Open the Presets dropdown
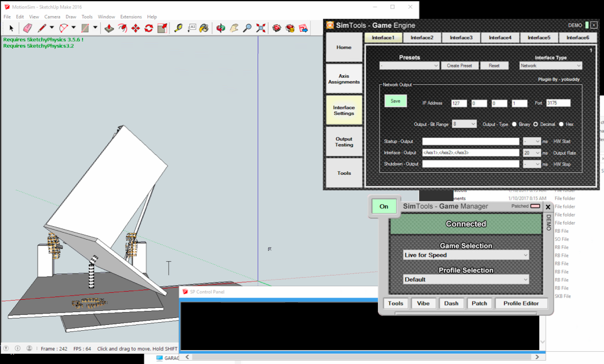The width and height of the screenshot is (604, 364). click(x=409, y=66)
